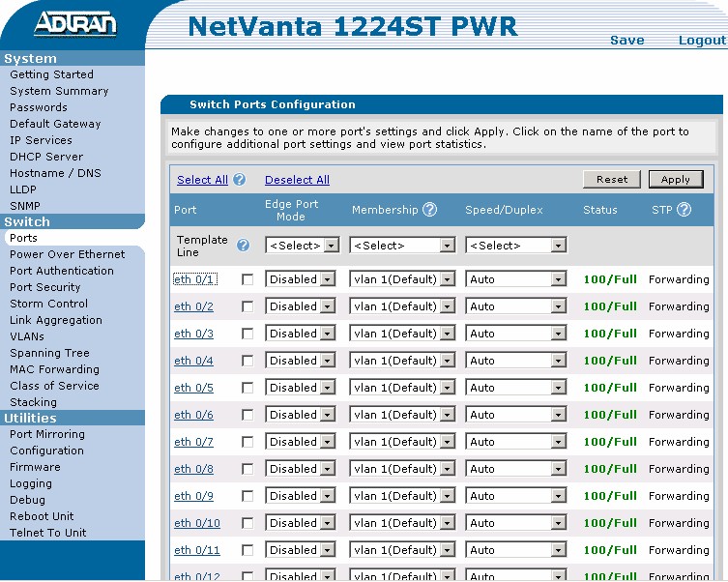Open eth 0/4 Speed/Duplex dropdown
Image resolution: width=728 pixels, height=582 pixels.
(x=516, y=361)
